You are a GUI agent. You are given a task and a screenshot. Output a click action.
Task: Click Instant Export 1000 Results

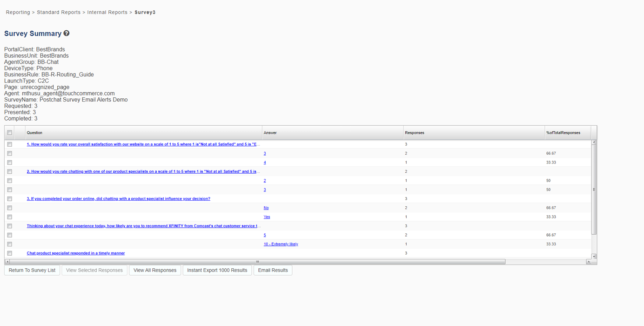tap(217, 270)
